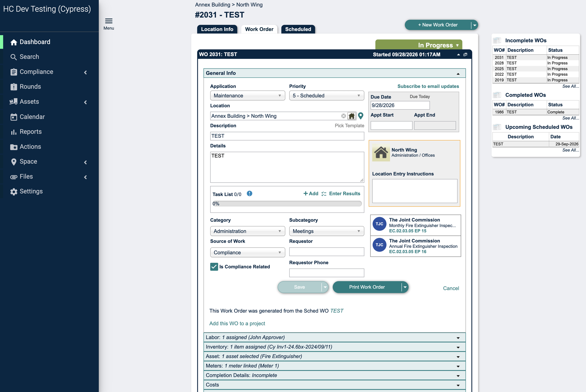Click the map pin icon beside Location
The height and width of the screenshot is (392, 586).
click(361, 116)
